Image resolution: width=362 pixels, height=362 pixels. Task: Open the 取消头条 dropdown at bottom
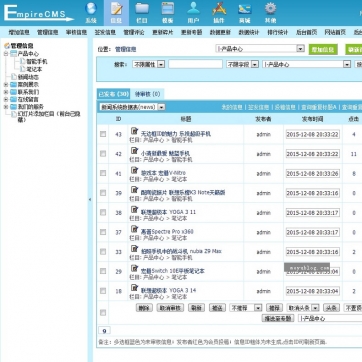click(303, 308)
